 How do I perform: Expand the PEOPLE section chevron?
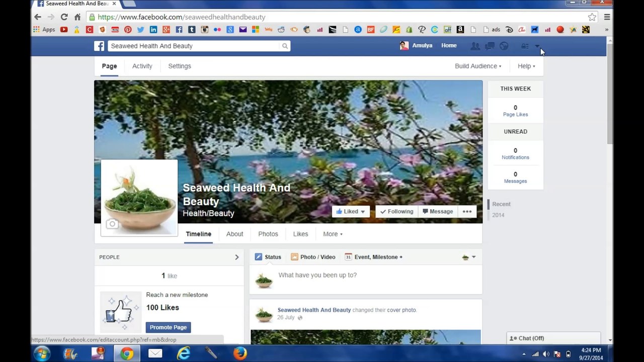click(237, 257)
